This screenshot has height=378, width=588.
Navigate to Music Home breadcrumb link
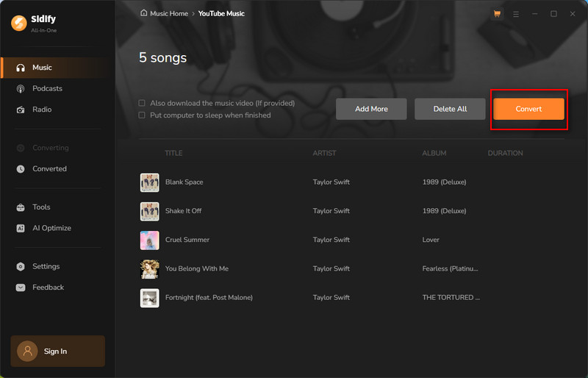click(x=169, y=13)
